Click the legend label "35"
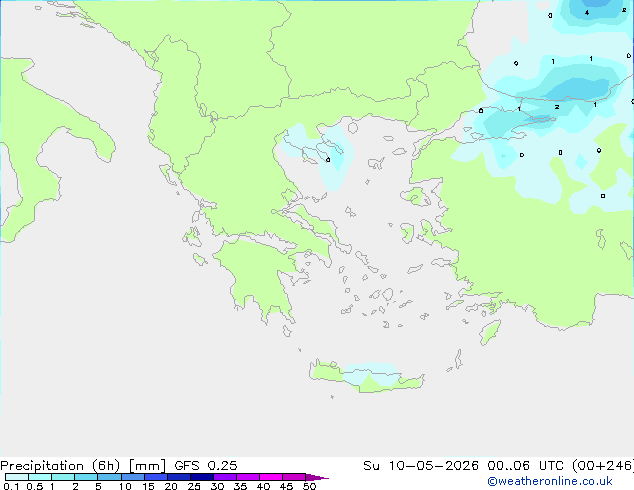This screenshot has height=490, width=634. 240,486
